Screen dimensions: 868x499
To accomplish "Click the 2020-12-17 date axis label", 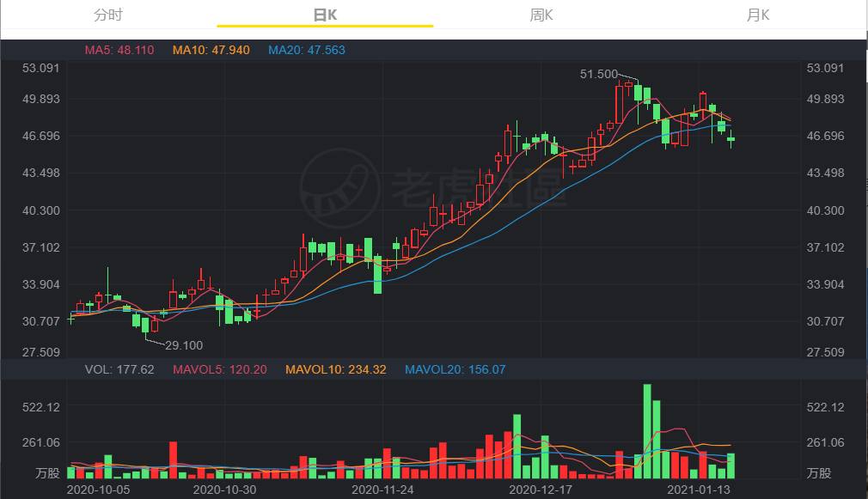I will (541, 490).
